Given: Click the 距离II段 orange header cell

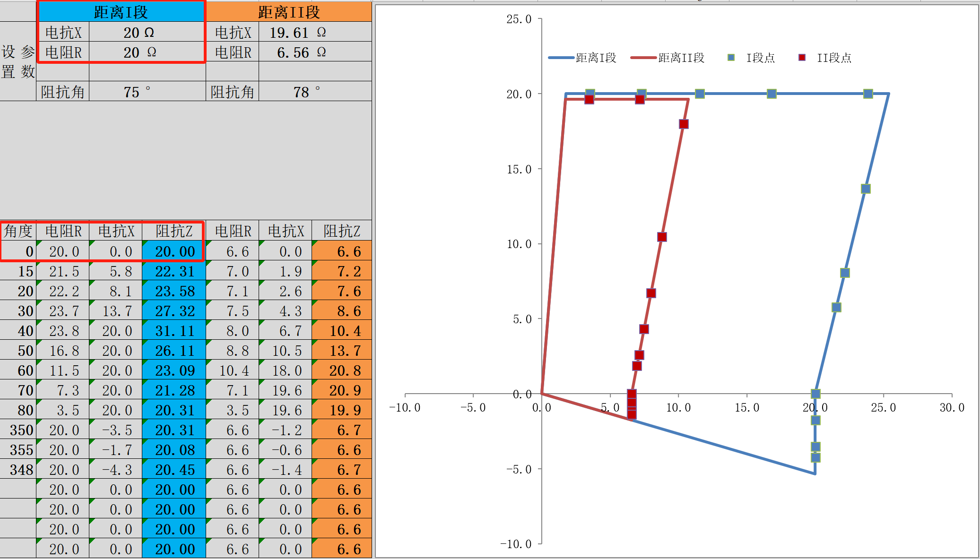Looking at the screenshot, I should (x=289, y=12).
